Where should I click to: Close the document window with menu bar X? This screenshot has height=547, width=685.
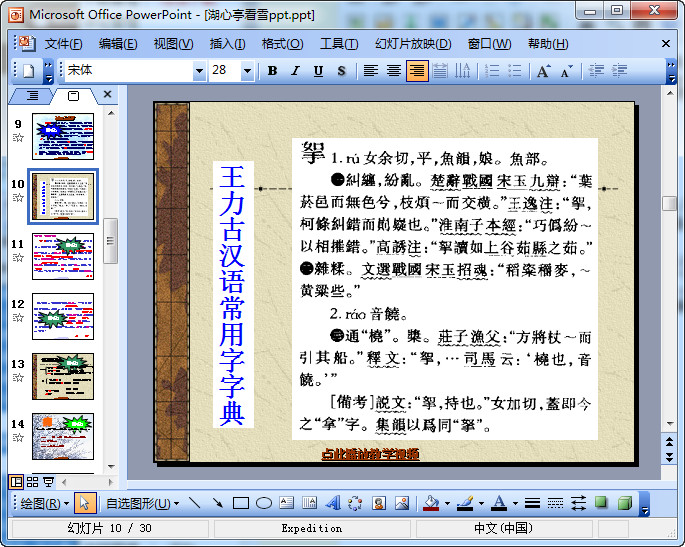(666, 43)
